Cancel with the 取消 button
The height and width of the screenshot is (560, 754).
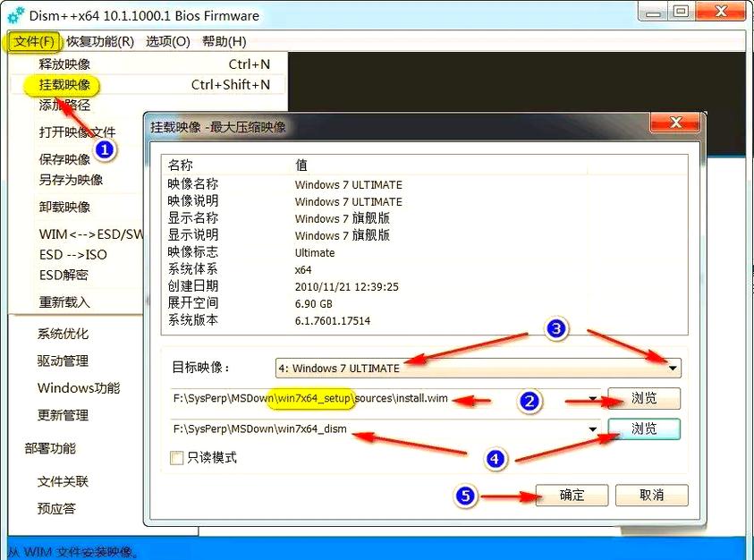click(651, 495)
